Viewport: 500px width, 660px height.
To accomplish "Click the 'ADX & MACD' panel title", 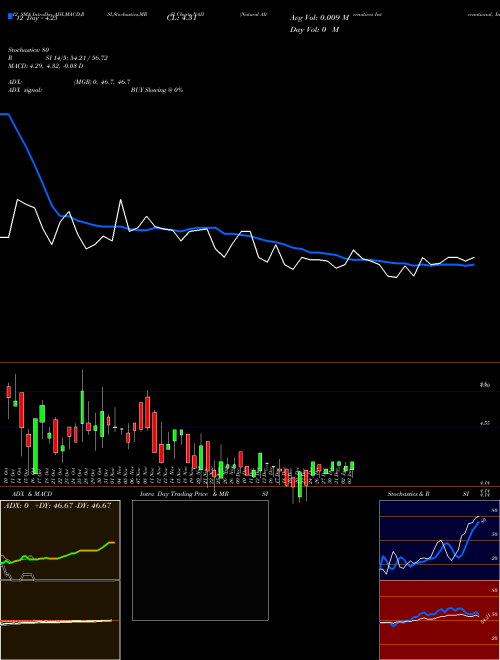I will coord(32,494).
